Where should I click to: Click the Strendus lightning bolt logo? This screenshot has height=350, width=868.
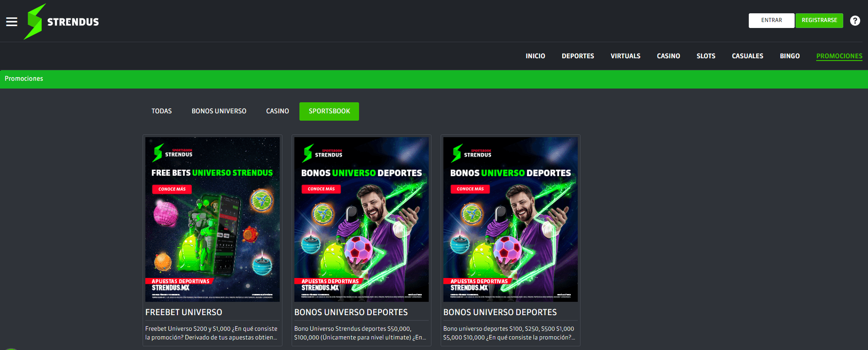coord(35,22)
